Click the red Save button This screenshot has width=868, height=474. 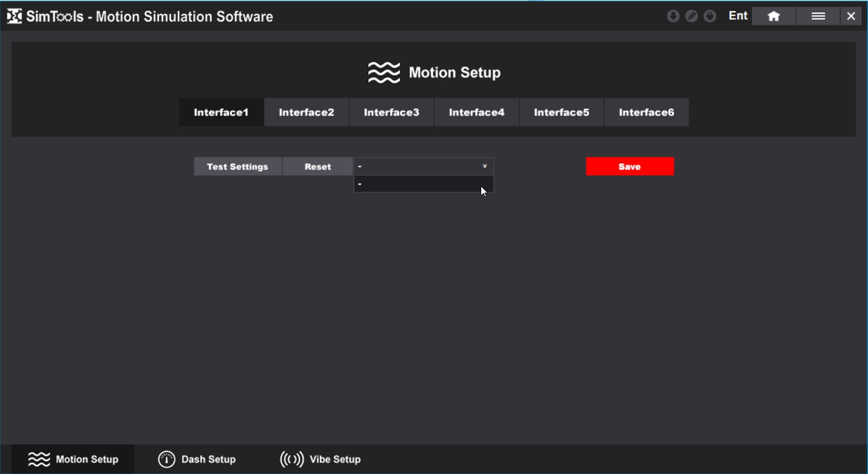pyautogui.click(x=630, y=167)
